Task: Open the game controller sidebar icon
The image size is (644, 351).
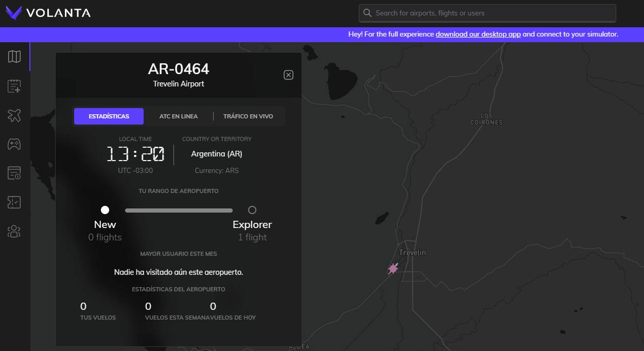Action: tap(14, 144)
